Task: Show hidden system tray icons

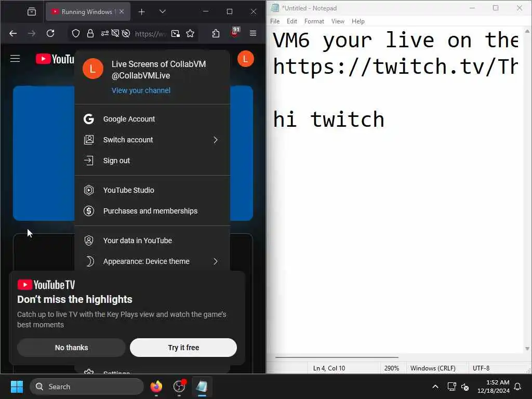Action: tap(435, 387)
